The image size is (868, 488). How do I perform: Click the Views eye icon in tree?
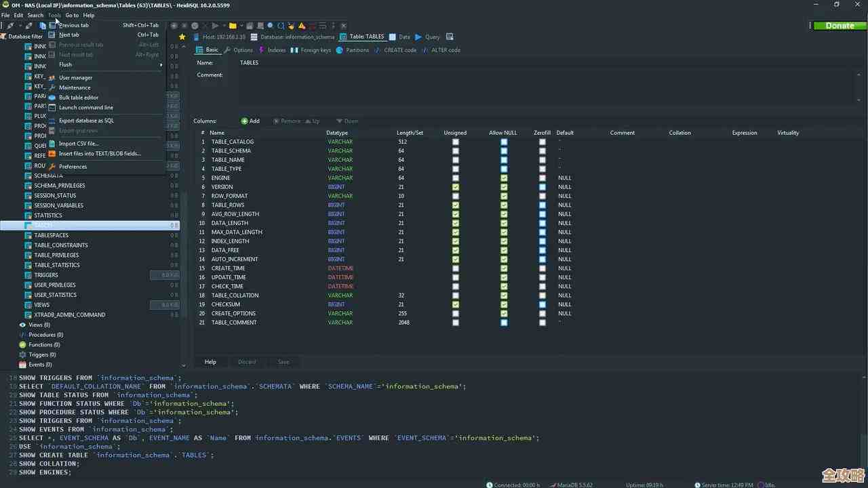[22, 325]
